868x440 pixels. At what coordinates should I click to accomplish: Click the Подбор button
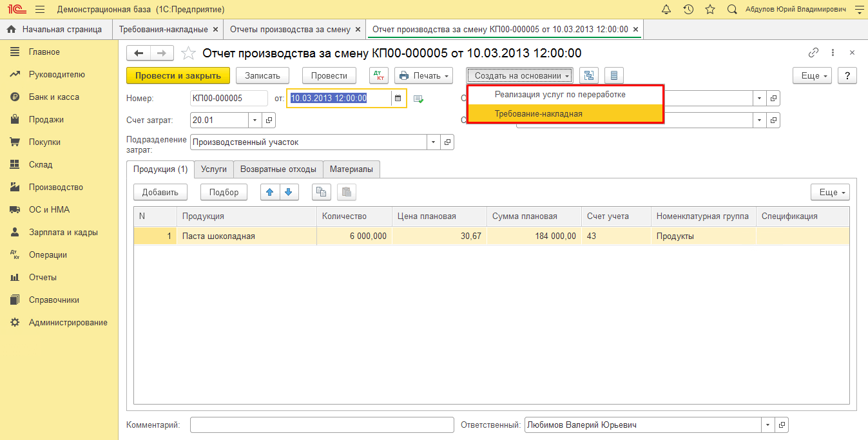pyautogui.click(x=224, y=192)
